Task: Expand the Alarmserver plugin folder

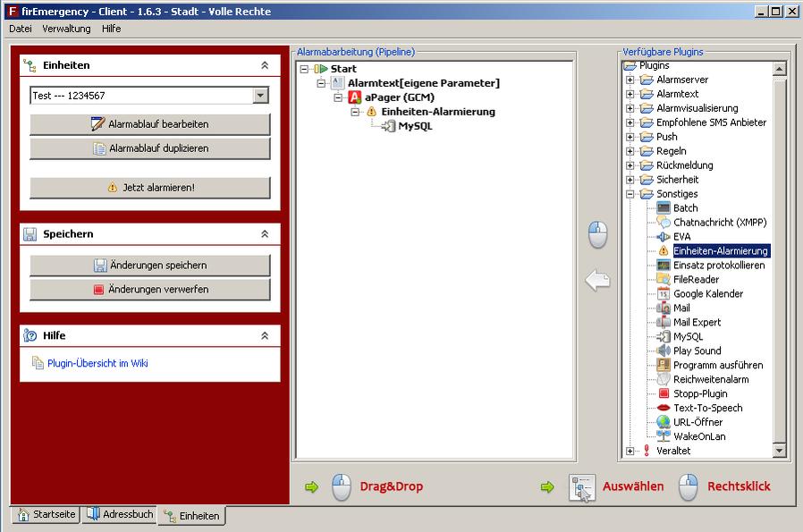Action: pos(630,80)
